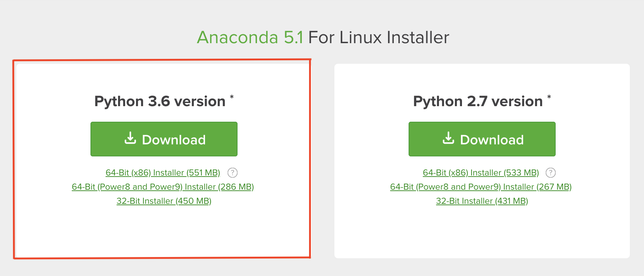Open help icon beside 551 MB installer
Image resolution: width=644 pixels, height=276 pixels.
[x=233, y=173]
